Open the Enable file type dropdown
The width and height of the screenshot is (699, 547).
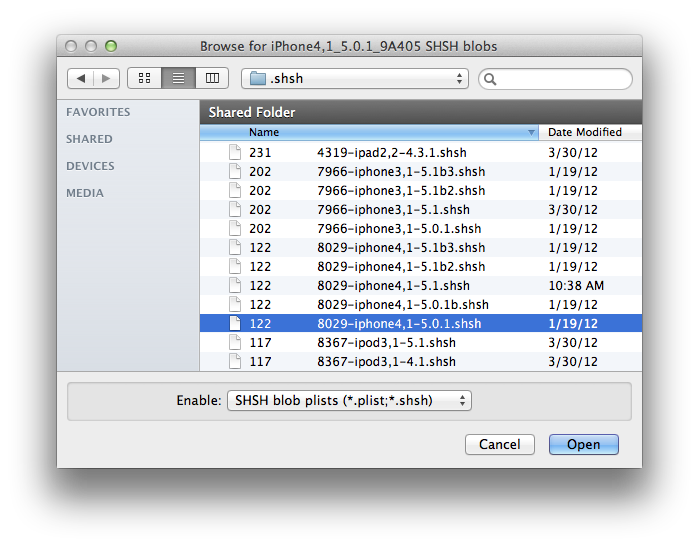349,401
